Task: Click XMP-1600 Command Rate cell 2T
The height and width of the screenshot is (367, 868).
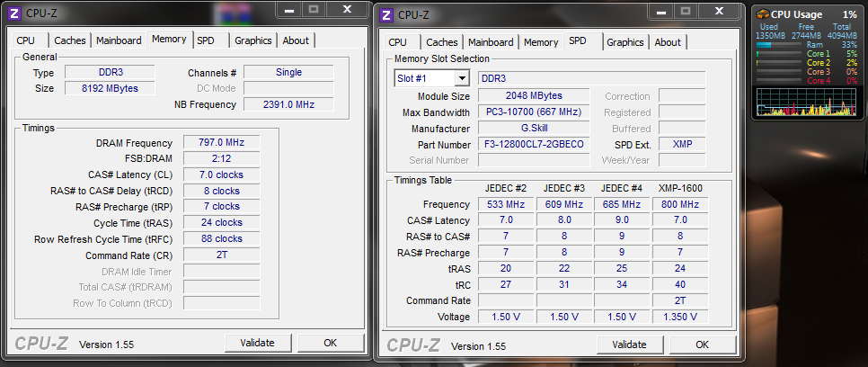Action: 680,300
